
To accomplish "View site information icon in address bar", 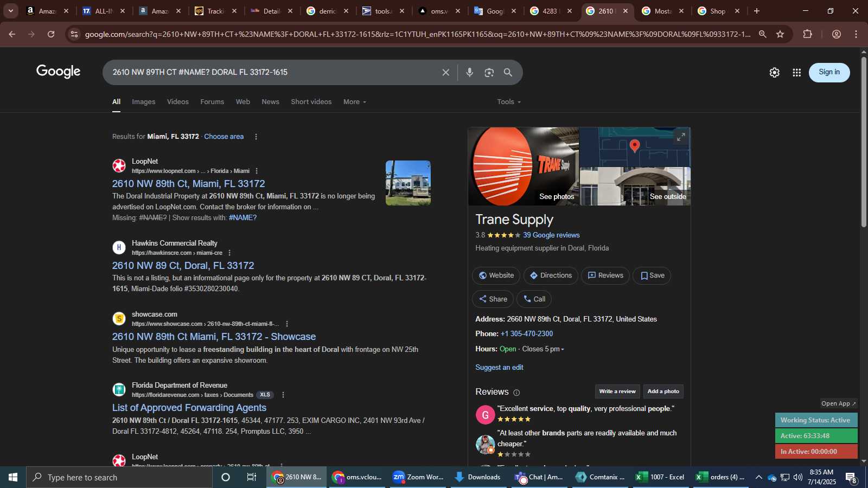I will [74, 34].
